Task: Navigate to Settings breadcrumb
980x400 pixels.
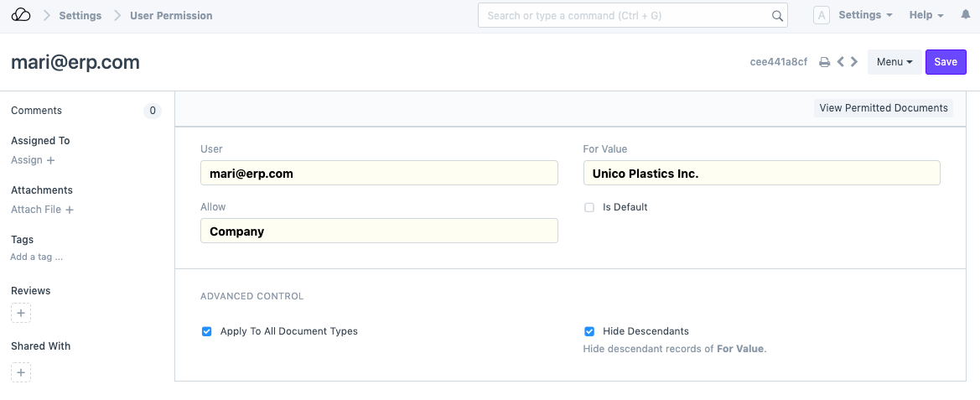Action: (x=80, y=16)
